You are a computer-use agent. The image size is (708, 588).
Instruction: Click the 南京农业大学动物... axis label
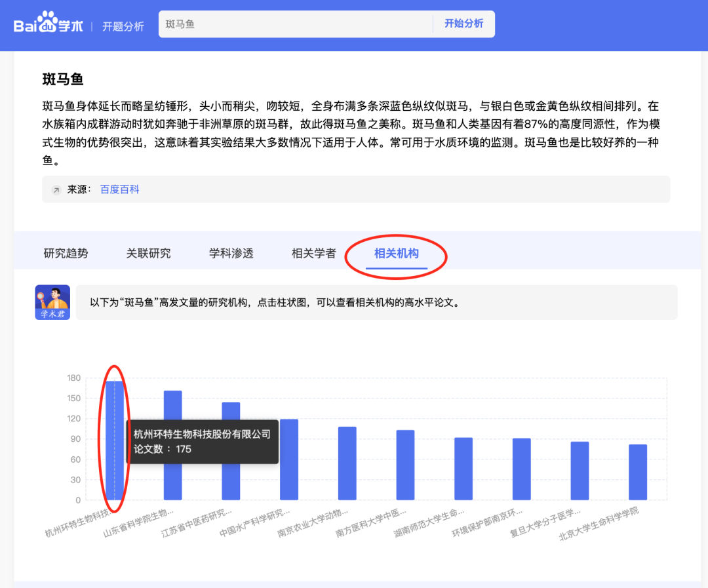(x=313, y=523)
